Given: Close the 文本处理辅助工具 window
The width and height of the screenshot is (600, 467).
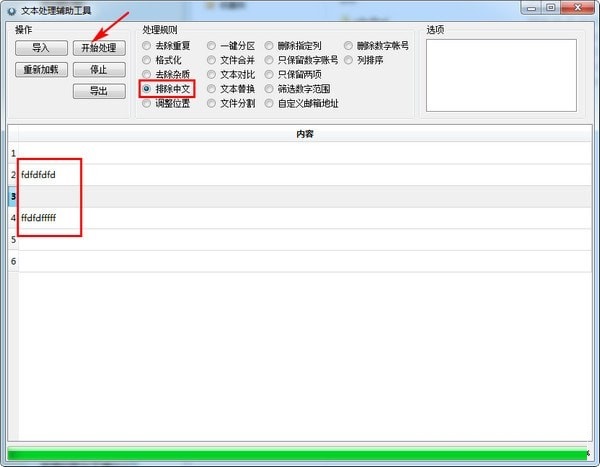Looking at the screenshot, I should 578,8.
